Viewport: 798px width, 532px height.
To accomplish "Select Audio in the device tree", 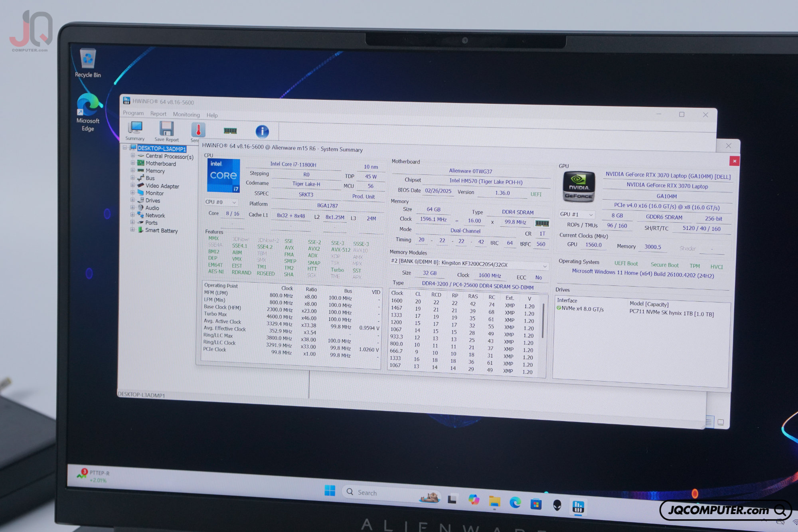I will 152,208.
